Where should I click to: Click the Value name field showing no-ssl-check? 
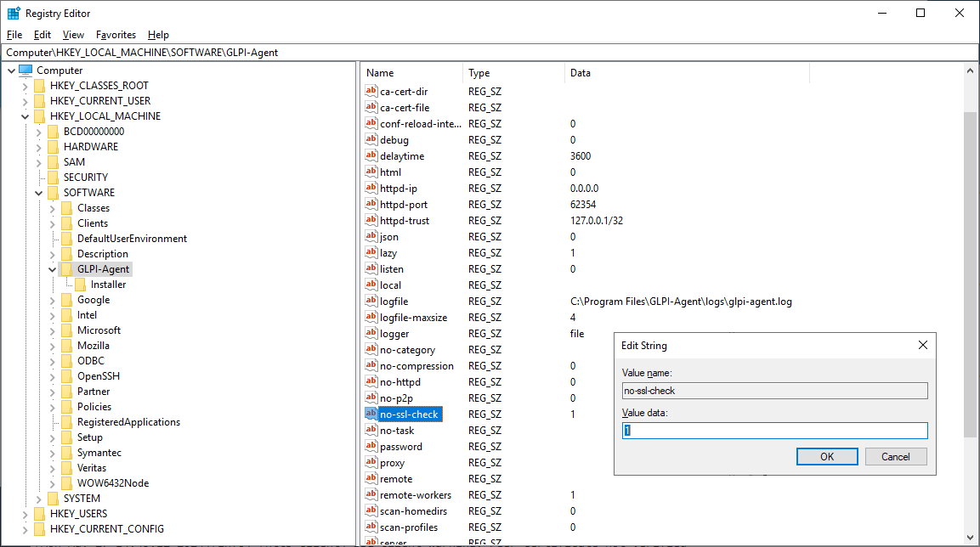[775, 391]
